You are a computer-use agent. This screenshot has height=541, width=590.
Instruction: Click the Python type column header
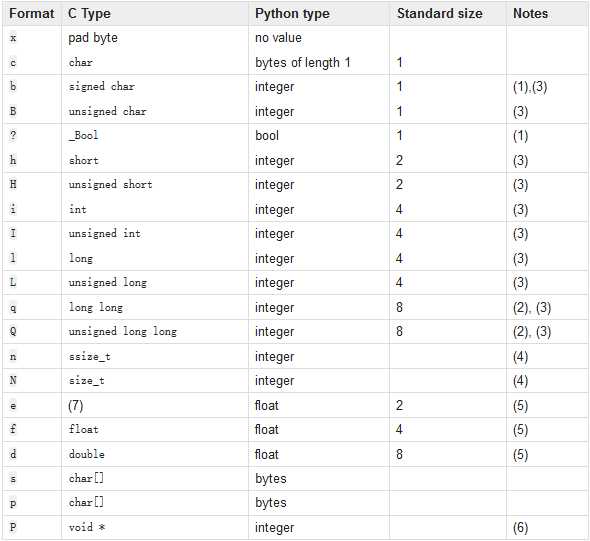pyautogui.click(x=292, y=14)
